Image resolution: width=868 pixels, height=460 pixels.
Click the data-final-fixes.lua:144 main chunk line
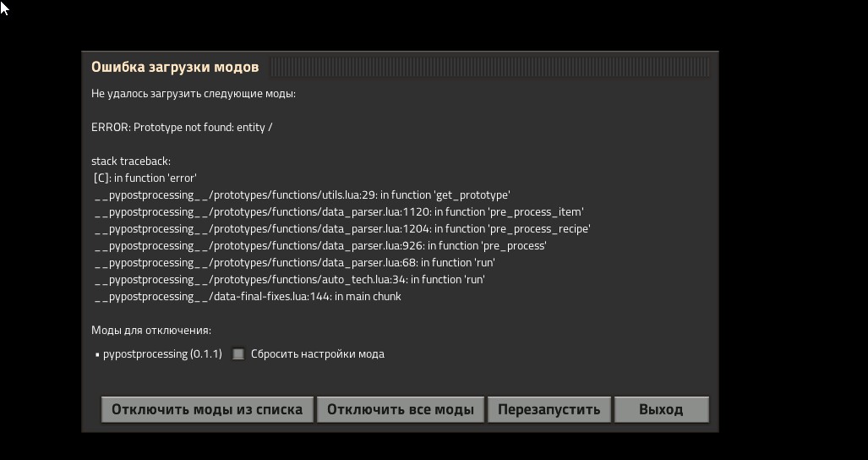(x=248, y=296)
